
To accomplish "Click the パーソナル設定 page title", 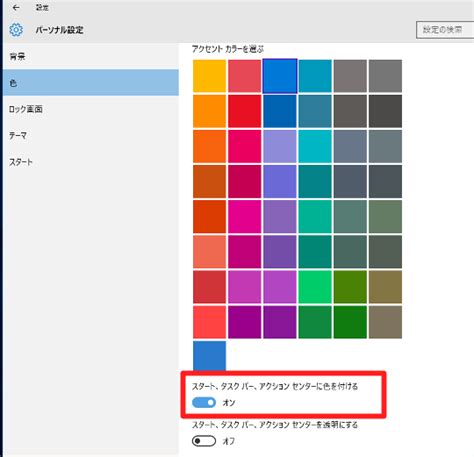I will [x=59, y=30].
